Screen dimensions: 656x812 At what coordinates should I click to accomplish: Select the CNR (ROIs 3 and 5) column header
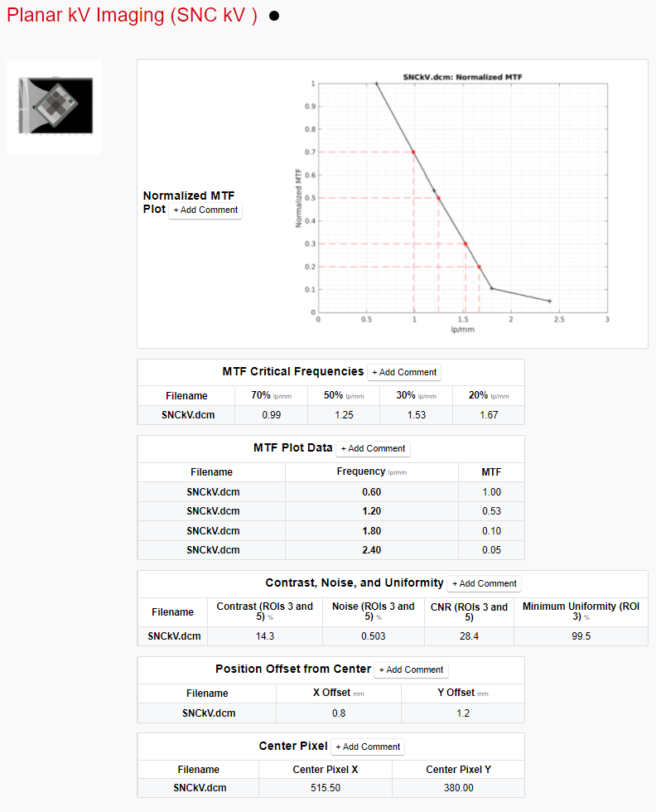tap(469, 611)
